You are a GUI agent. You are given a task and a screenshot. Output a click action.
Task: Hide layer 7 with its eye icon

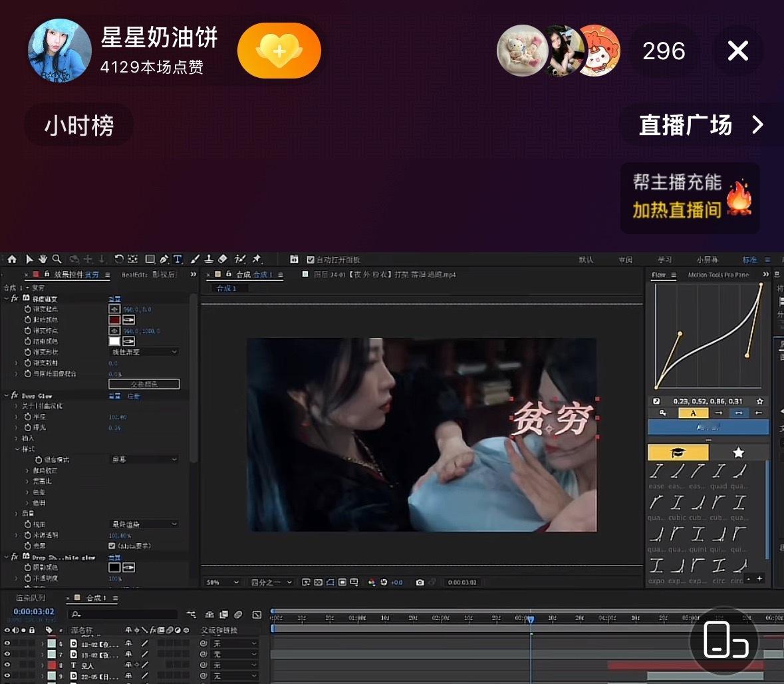(x=7, y=655)
